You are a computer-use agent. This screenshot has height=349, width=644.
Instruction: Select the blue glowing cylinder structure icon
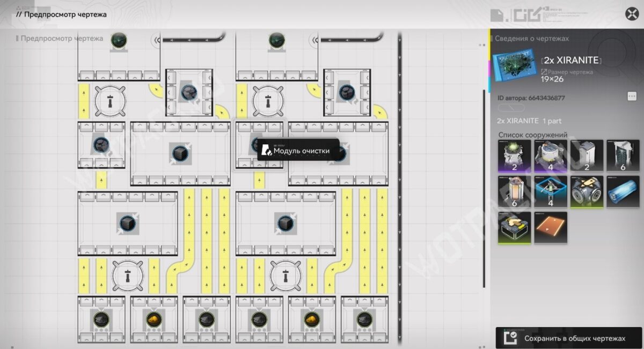click(x=623, y=191)
